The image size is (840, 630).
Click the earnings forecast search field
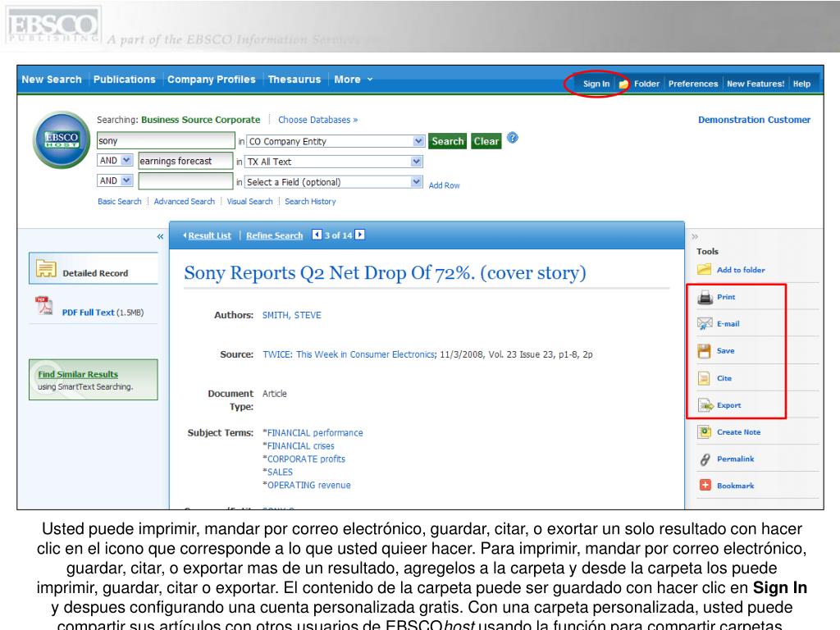click(185, 161)
